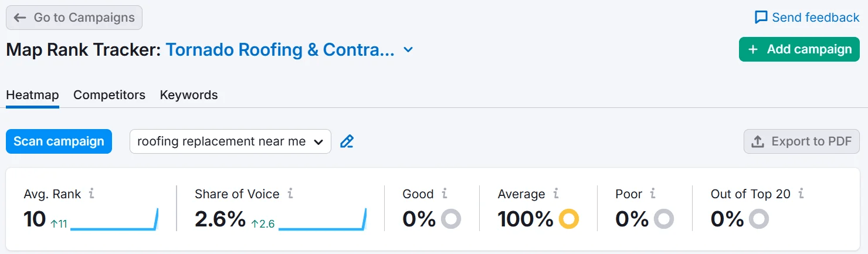The width and height of the screenshot is (868, 254).
Task: Switch to the Competitors tab
Action: coord(109,95)
